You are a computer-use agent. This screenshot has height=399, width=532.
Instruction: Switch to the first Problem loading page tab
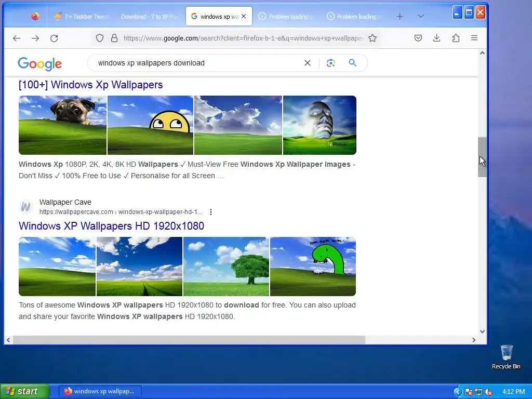click(287, 16)
